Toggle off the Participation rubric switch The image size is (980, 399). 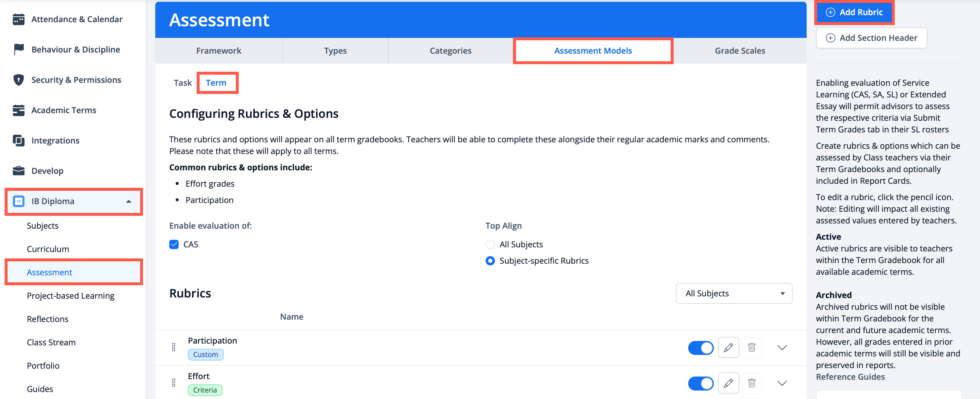pos(700,348)
